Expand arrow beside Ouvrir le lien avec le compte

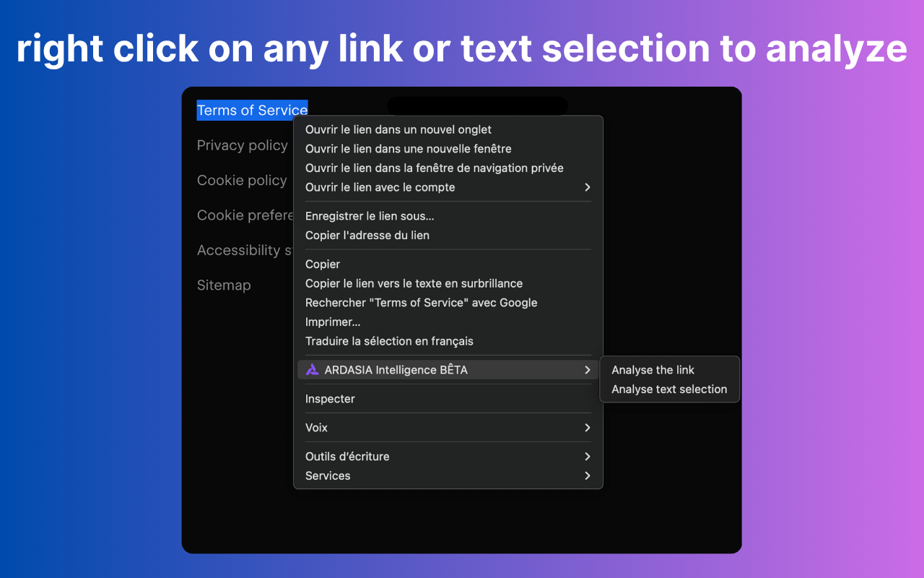point(588,187)
